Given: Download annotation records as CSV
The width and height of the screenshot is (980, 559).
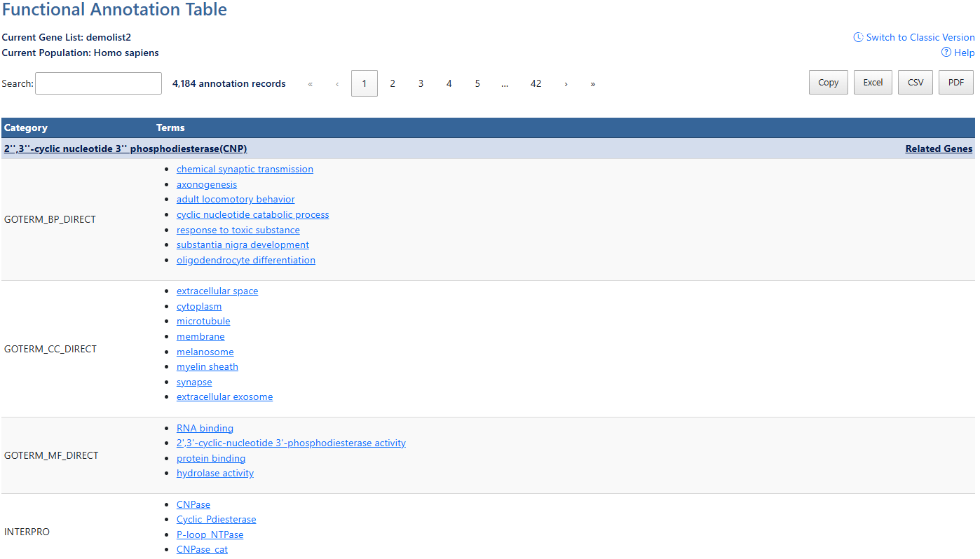Looking at the screenshot, I should [915, 82].
